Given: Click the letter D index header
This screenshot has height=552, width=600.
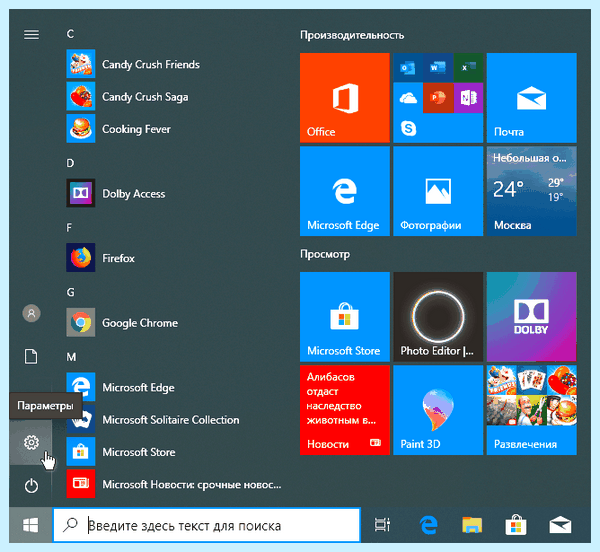Looking at the screenshot, I should (x=70, y=163).
